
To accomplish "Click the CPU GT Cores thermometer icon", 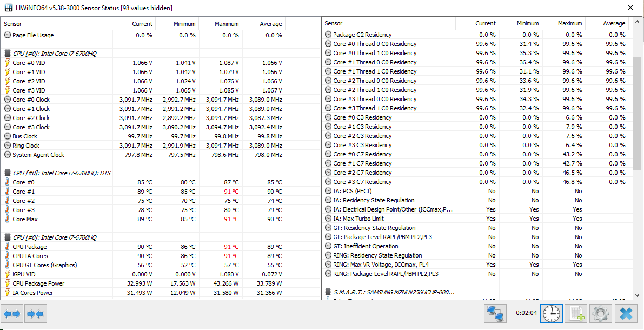I will coord(8,265).
